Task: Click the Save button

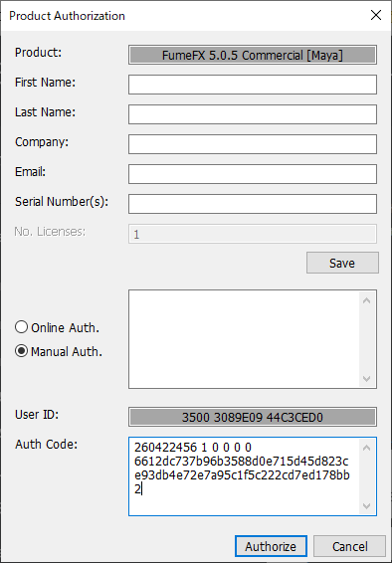Action: [342, 263]
